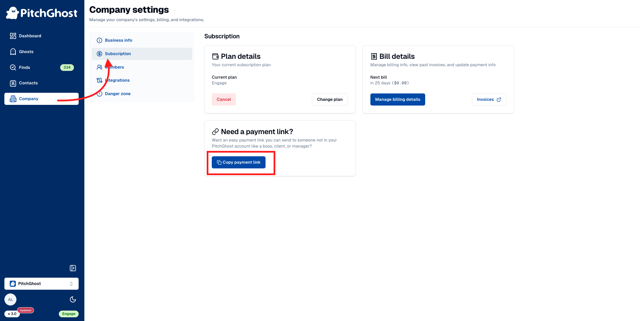The width and height of the screenshot is (644, 321).
Task: Click the 334 Finds count badge
Action: pos(67,68)
